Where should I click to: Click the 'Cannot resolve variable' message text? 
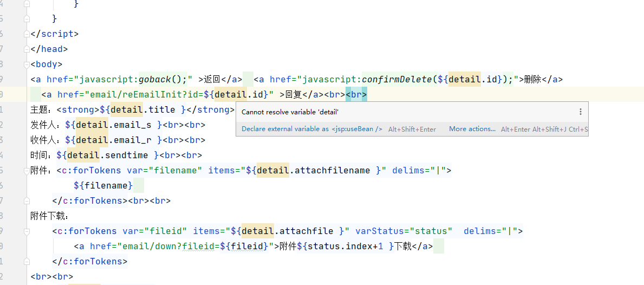click(290, 112)
